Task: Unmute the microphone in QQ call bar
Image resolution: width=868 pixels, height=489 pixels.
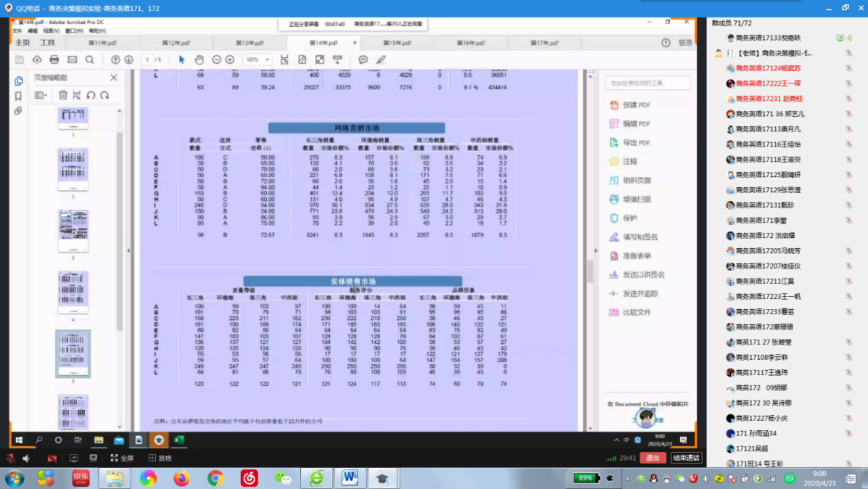Action: click(11, 458)
